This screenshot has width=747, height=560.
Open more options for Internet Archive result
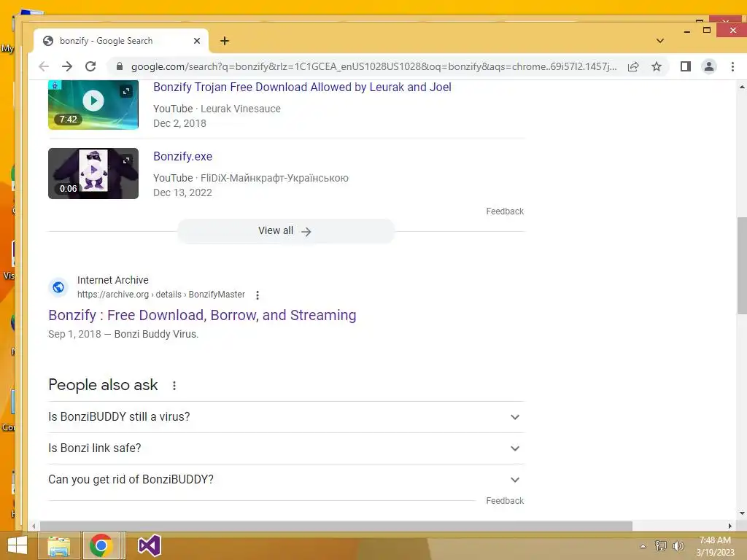pyautogui.click(x=258, y=295)
